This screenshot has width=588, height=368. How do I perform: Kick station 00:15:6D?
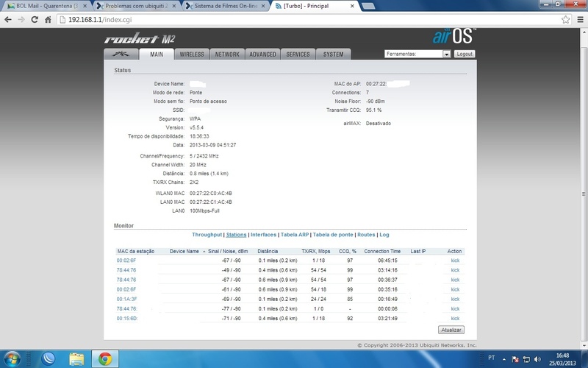[x=455, y=319]
